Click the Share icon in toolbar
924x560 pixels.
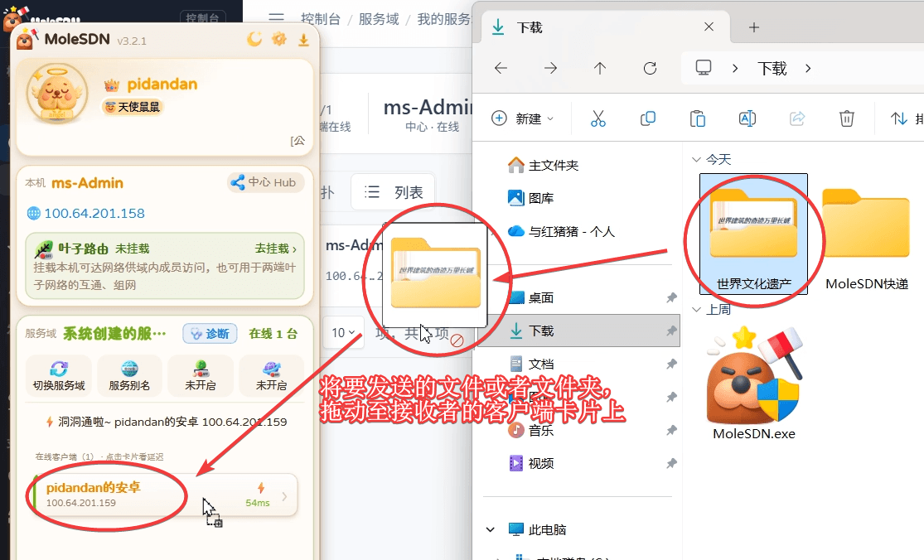tap(796, 118)
